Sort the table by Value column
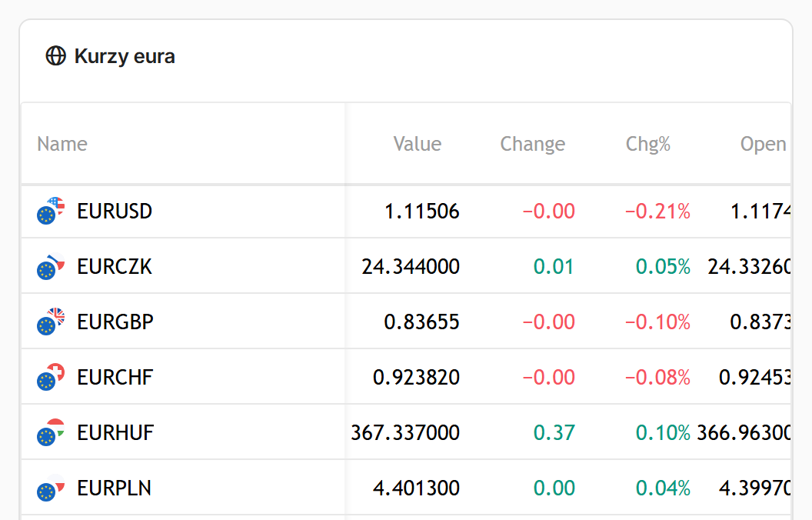812x520 pixels. tap(418, 144)
